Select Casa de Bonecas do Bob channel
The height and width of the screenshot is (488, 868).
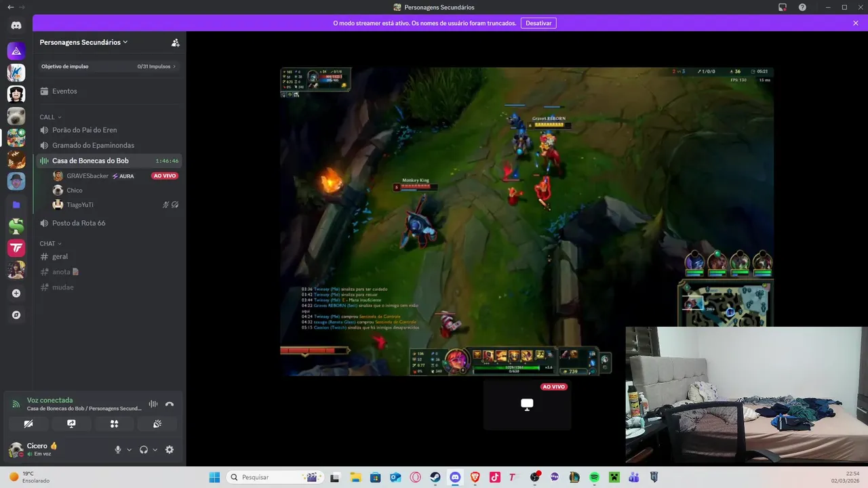coord(108,161)
